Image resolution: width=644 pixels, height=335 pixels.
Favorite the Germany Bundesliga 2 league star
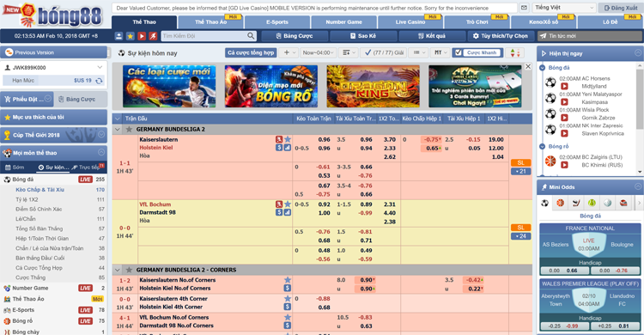pyautogui.click(x=129, y=130)
